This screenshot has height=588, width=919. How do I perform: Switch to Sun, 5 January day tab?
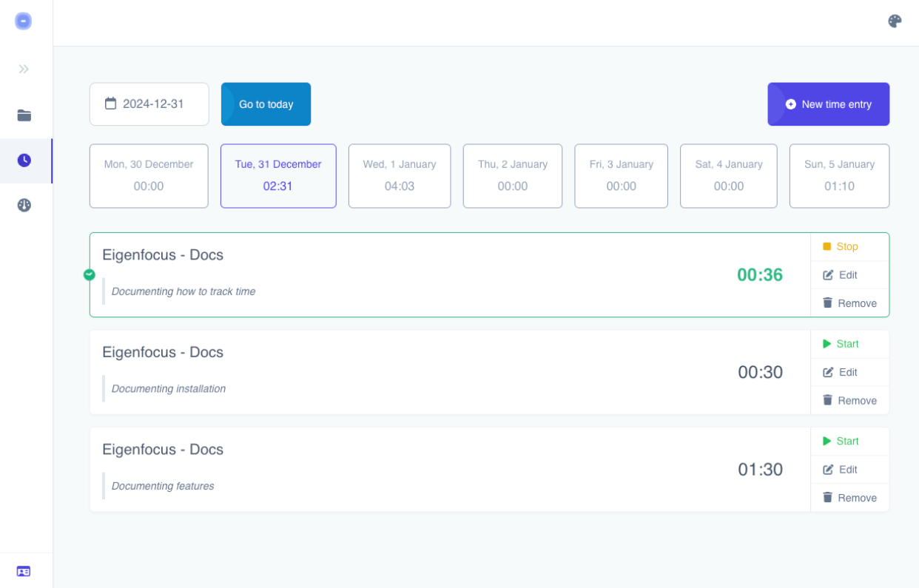[839, 176]
